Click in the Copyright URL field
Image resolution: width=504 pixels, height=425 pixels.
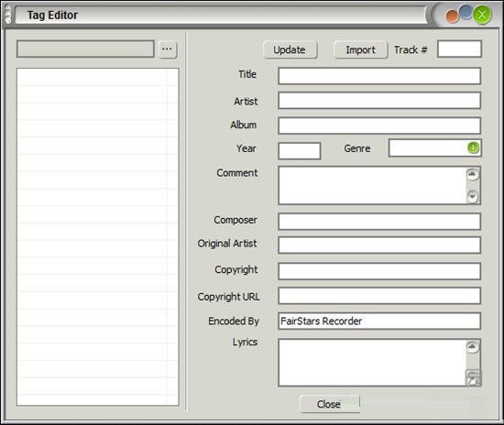point(379,296)
